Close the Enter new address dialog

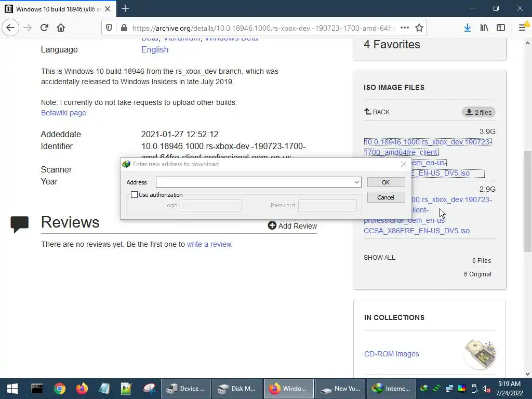[x=403, y=164]
